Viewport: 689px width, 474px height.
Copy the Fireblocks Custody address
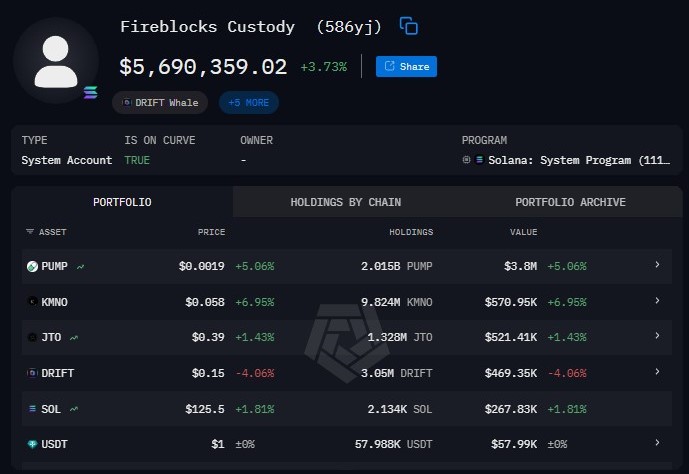[408, 26]
